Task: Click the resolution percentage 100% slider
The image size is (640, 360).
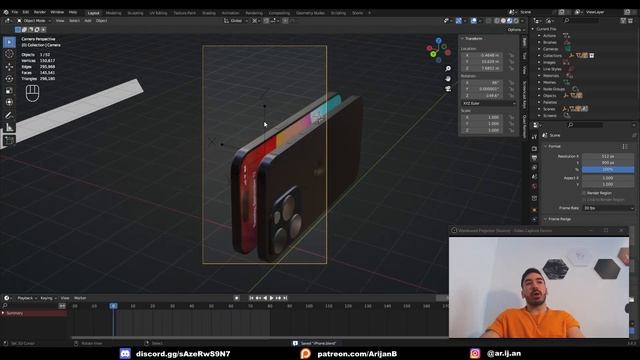Action: 608,169
